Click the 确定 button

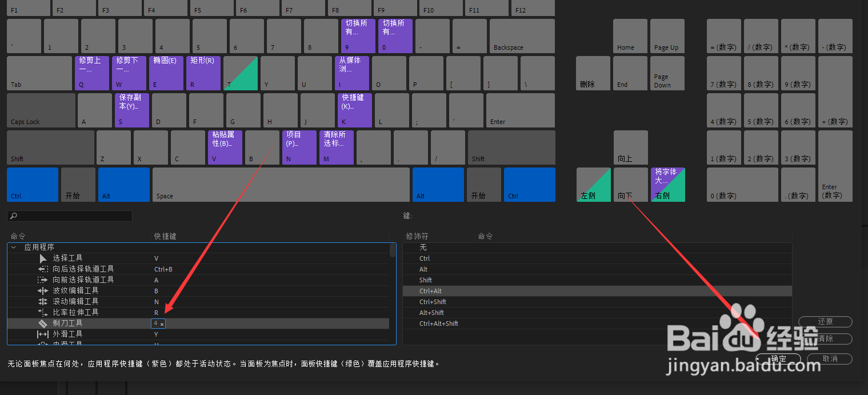click(778, 359)
